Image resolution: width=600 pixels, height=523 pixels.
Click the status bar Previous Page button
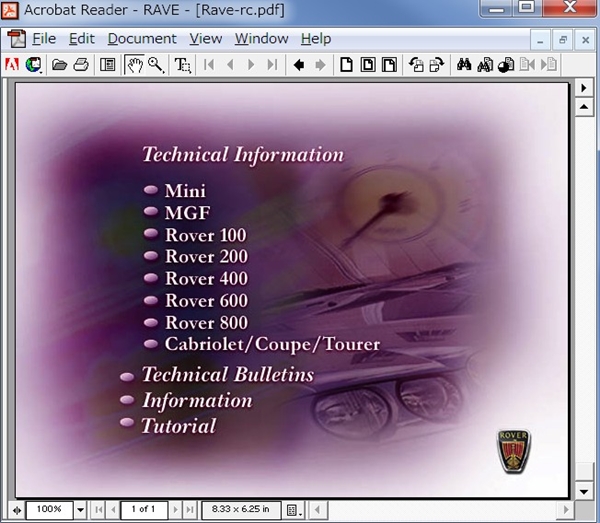tap(113, 510)
